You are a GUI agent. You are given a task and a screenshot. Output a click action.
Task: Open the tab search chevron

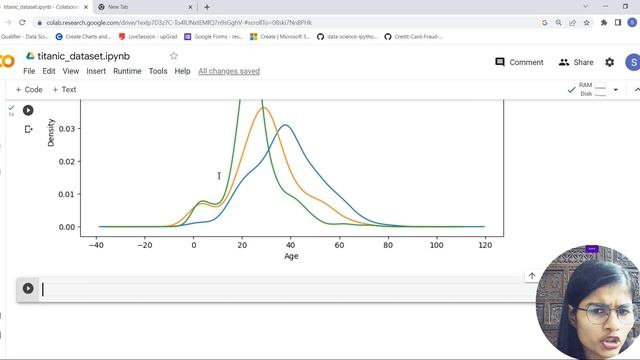585,7
